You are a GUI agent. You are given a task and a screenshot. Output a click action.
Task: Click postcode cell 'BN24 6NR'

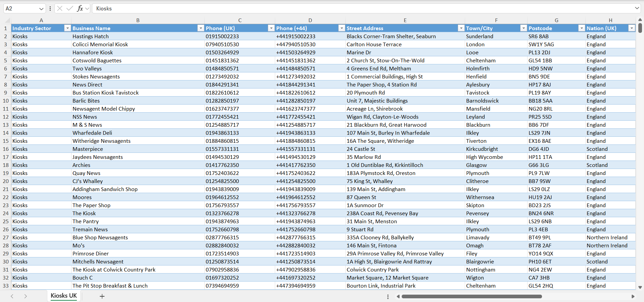point(556,213)
